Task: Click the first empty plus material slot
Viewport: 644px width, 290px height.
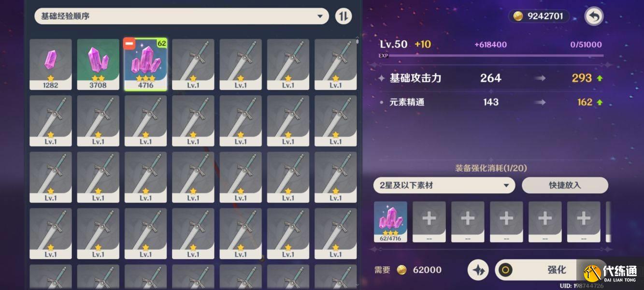Action: (429, 222)
